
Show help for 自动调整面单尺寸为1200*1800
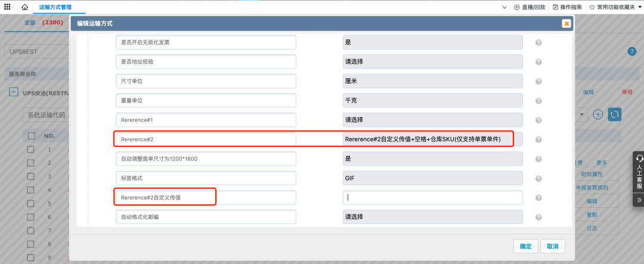538,159
